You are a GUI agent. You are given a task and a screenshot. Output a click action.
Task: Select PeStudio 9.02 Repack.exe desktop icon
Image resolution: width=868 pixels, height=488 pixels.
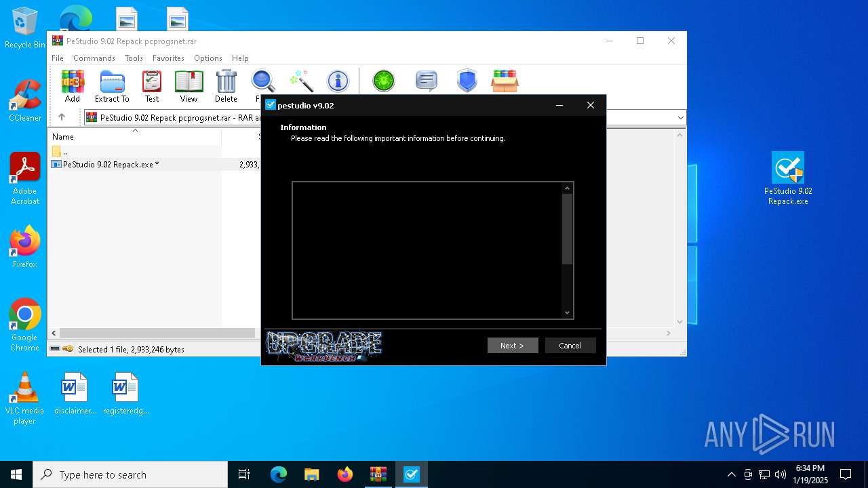788,178
